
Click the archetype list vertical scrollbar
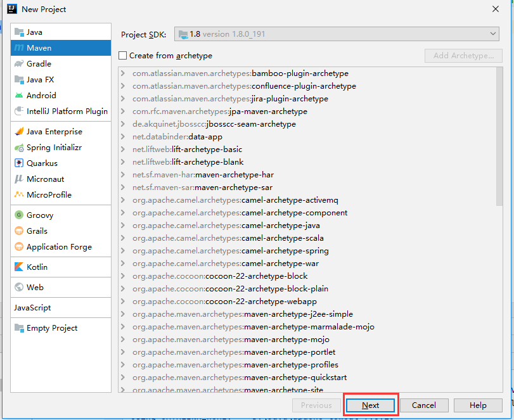pyautogui.click(x=499, y=136)
